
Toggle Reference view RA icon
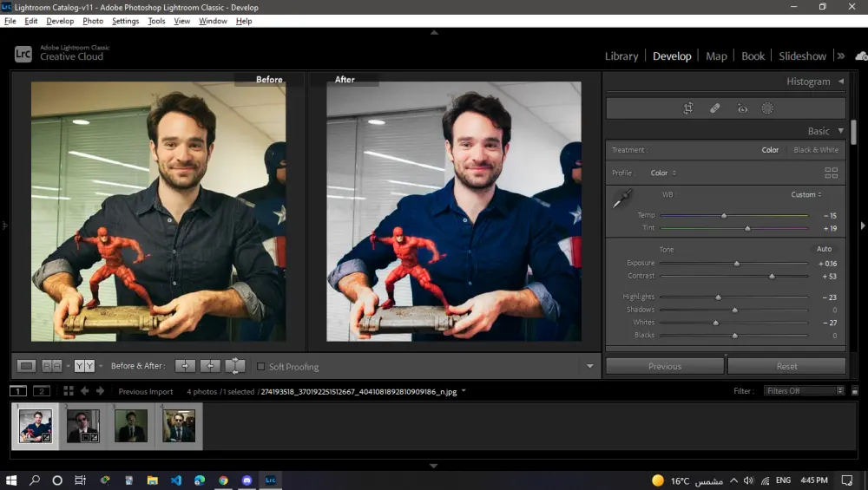[x=51, y=366]
